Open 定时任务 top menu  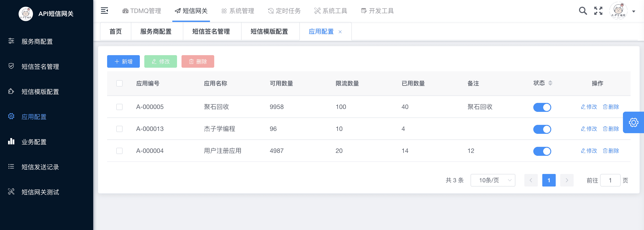tap(284, 11)
